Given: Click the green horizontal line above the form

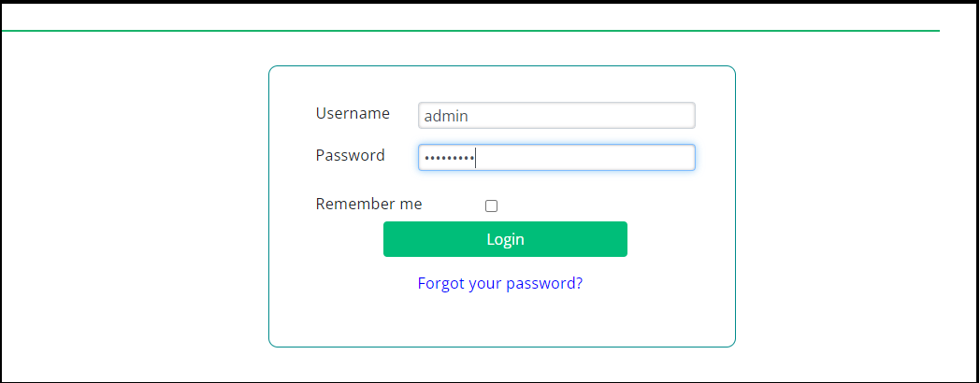Looking at the screenshot, I should (x=468, y=31).
